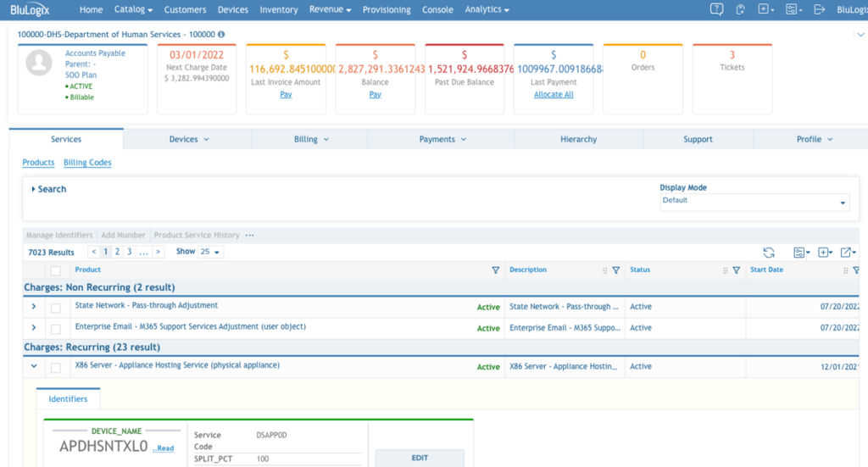Click the BluLogix logo
This screenshot has height=467, width=868.
(30, 10)
